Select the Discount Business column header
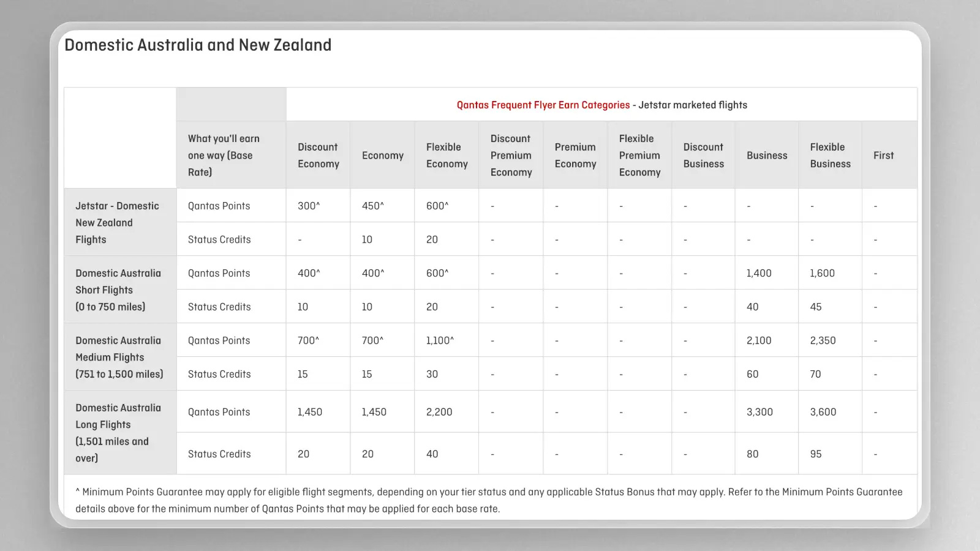Viewport: 980px width, 551px height. [703, 155]
